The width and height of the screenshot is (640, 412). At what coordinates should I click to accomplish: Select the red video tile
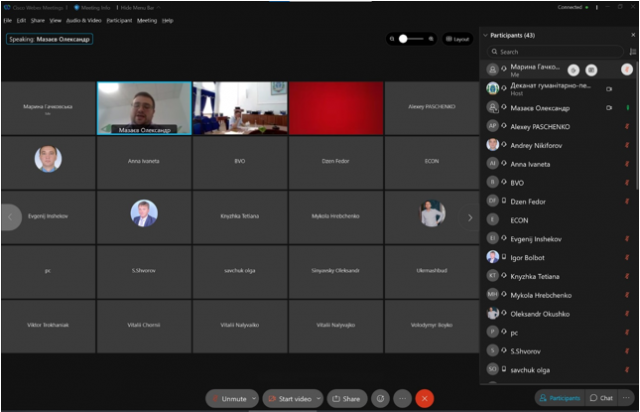[336, 108]
